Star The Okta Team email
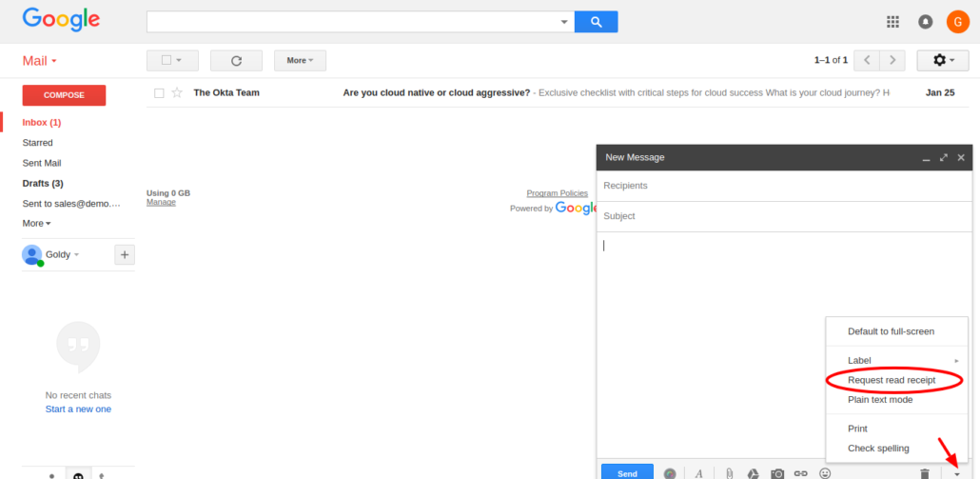The width and height of the screenshot is (980, 479). tap(177, 92)
